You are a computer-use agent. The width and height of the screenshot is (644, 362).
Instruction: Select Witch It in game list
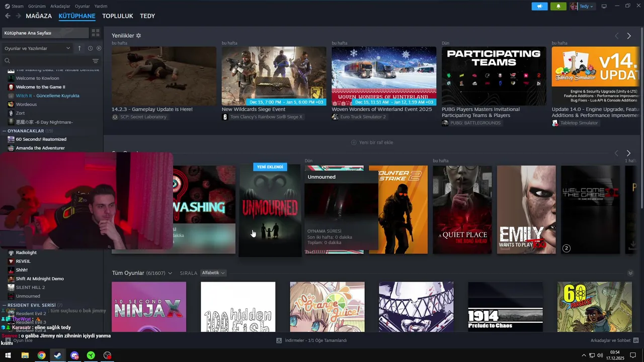point(47,96)
